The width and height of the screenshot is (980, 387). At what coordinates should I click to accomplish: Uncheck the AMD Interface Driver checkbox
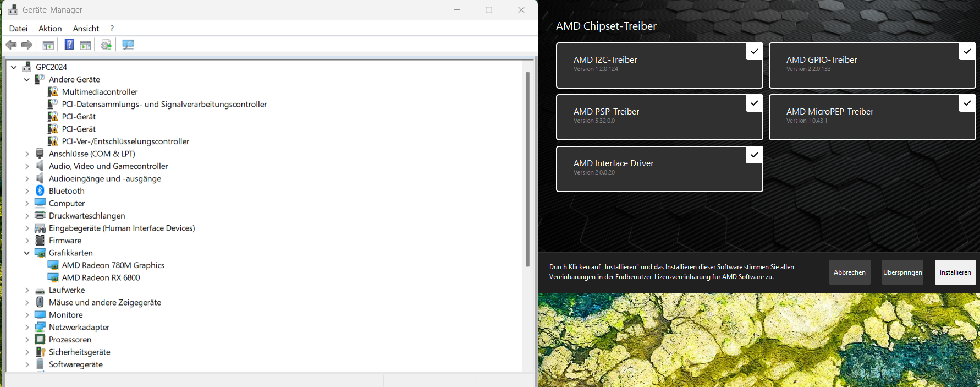coord(754,155)
